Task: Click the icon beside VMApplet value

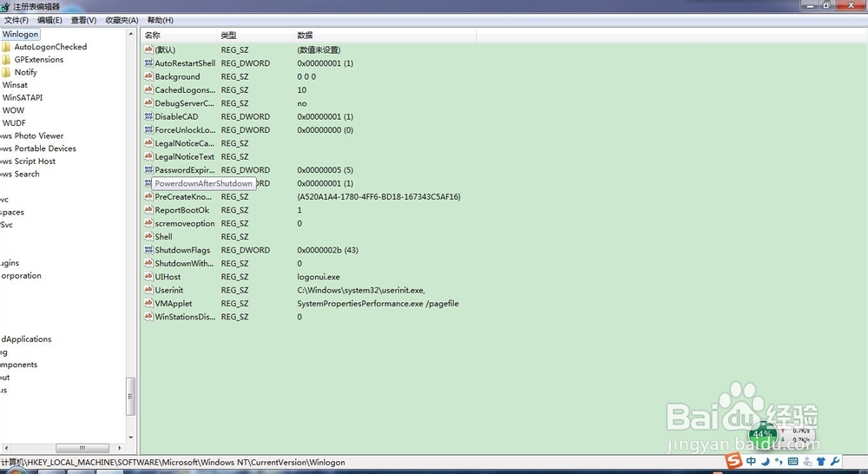Action: coord(148,303)
